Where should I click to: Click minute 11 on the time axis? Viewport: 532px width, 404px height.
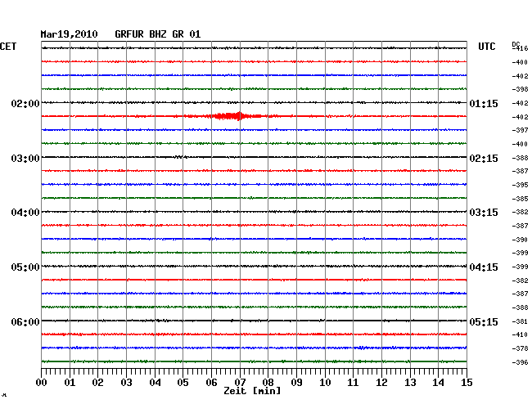(x=353, y=382)
